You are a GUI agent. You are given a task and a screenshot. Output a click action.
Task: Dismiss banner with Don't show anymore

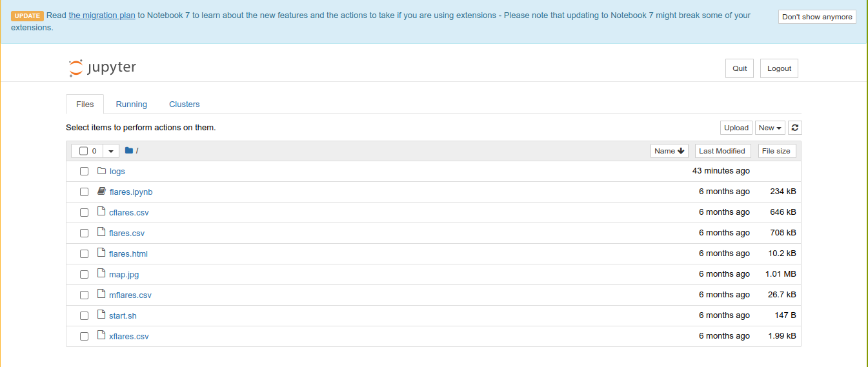click(x=817, y=17)
